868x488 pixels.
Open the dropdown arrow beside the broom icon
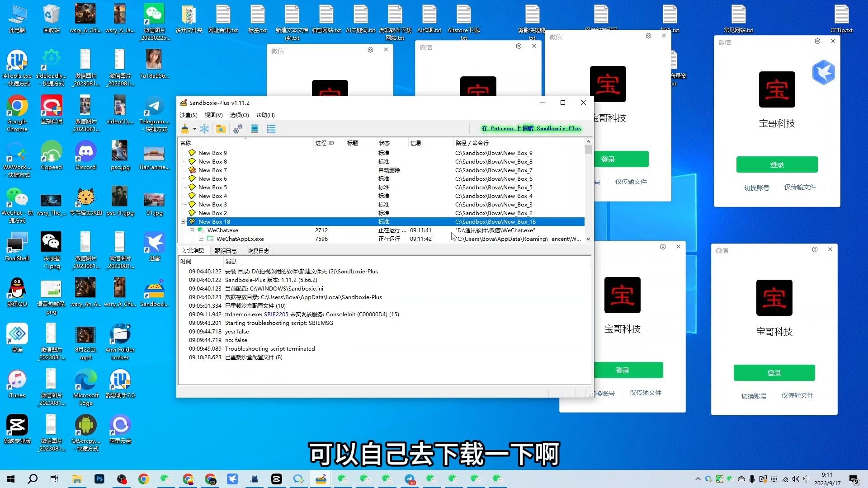tap(194, 129)
